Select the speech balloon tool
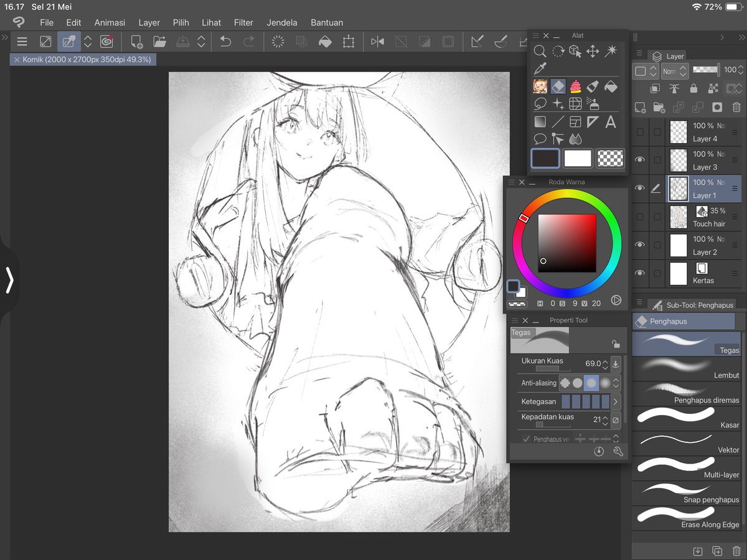This screenshot has width=747, height=560. click(x=541, y=139)
